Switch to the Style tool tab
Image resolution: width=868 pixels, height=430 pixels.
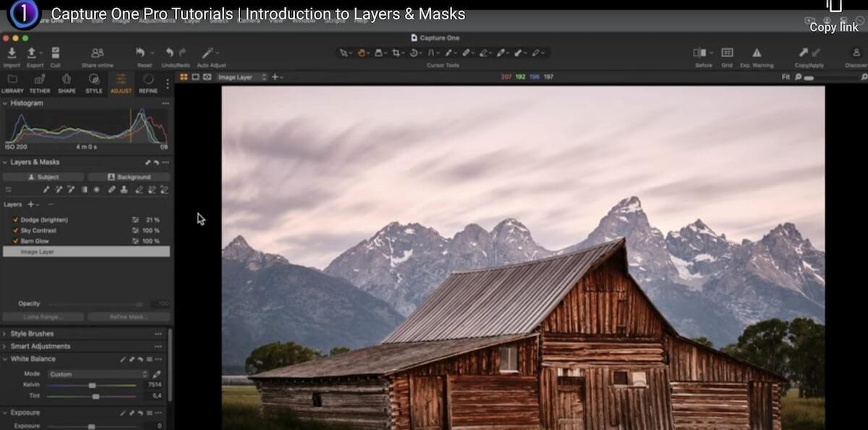[x=94, y=83]
